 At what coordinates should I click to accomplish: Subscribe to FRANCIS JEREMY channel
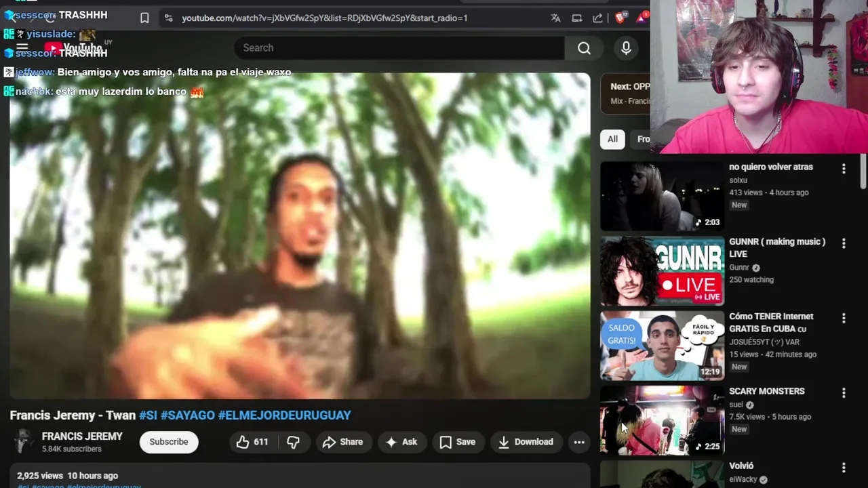[169, 442]
